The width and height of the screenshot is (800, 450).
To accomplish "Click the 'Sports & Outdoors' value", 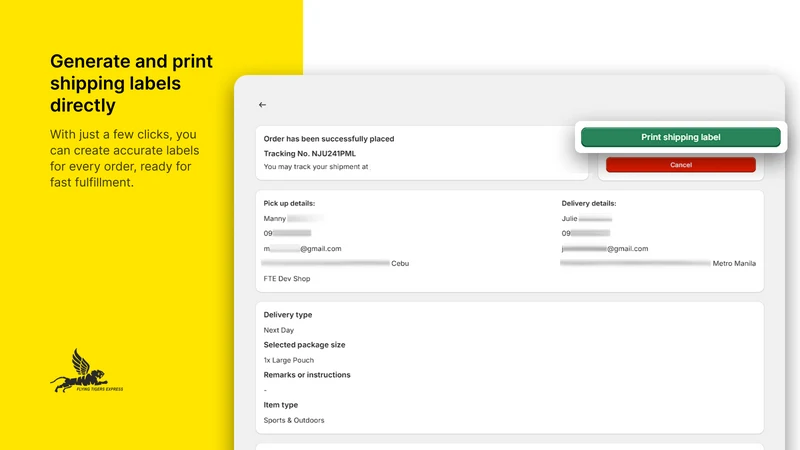I will (294, 420).
